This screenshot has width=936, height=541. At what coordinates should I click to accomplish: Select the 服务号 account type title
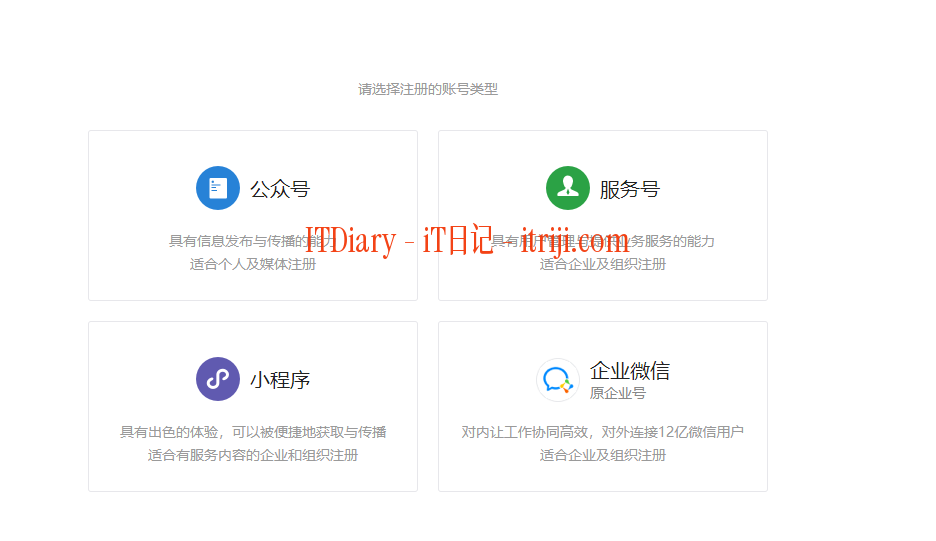tap(630, 189)
